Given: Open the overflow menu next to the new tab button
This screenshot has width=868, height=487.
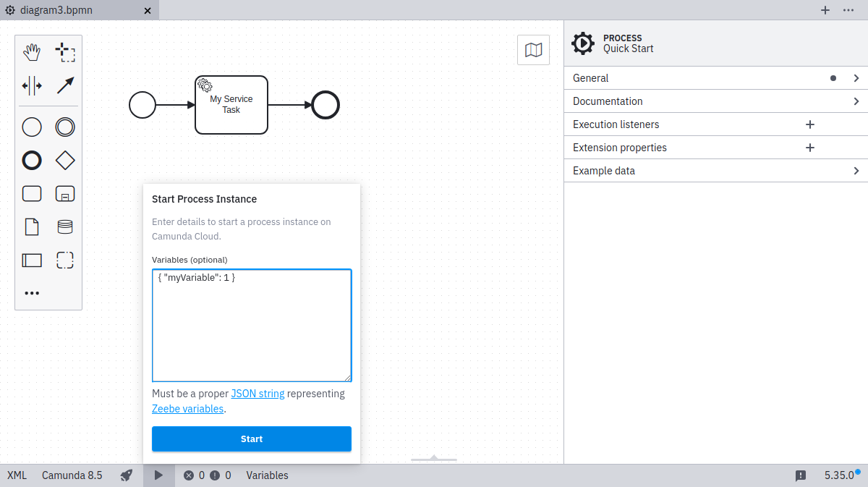Looking at the screenshot, I should (x=849, y=10).
